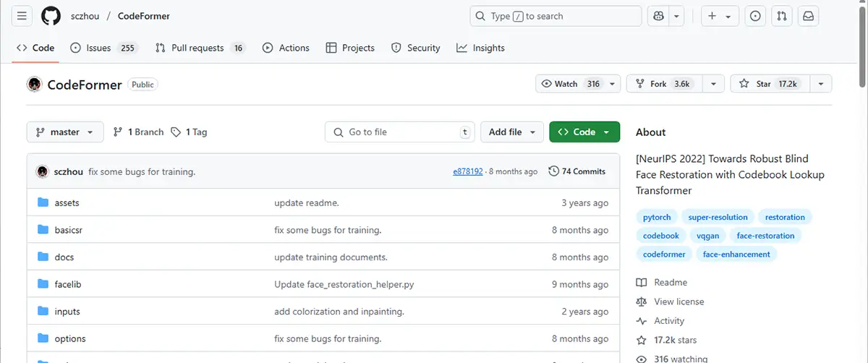Open Pull requests shortcut icon in the header
The width and height of the screenshot is (868, 363).
(x=782, y=16)
